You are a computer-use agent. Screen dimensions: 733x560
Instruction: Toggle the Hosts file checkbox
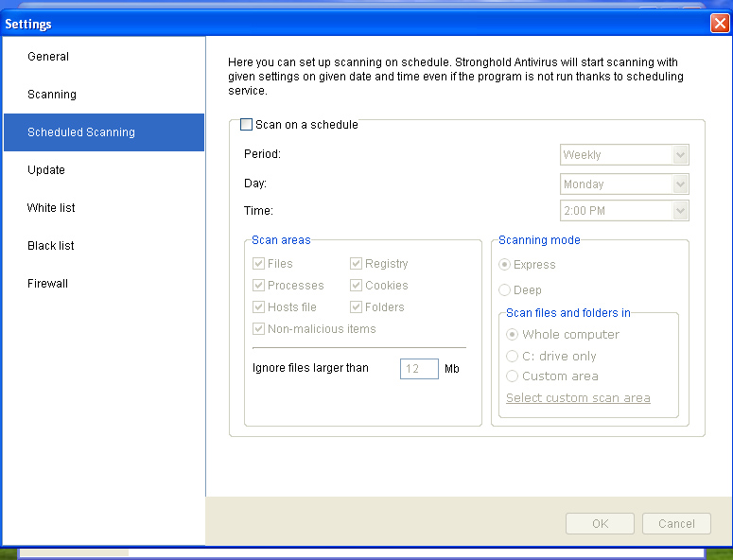pyautogui.click(x=258, y=307)
